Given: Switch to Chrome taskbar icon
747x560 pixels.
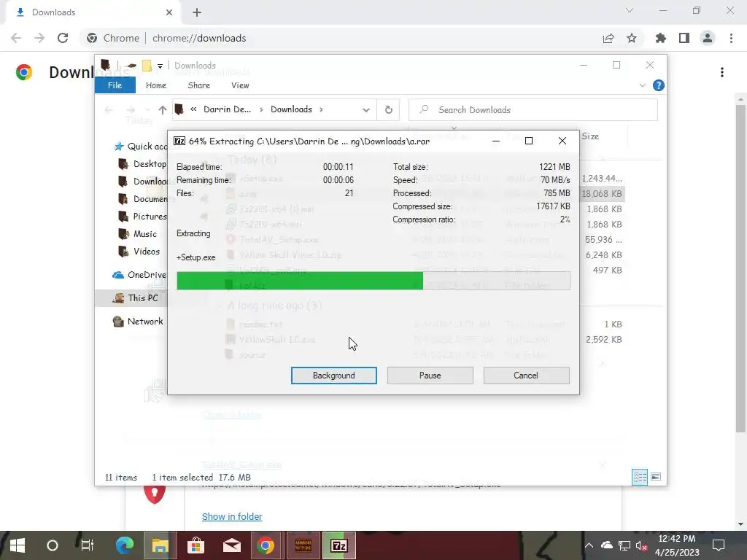Looking at the screenshot, I should (x=266, y=545).
